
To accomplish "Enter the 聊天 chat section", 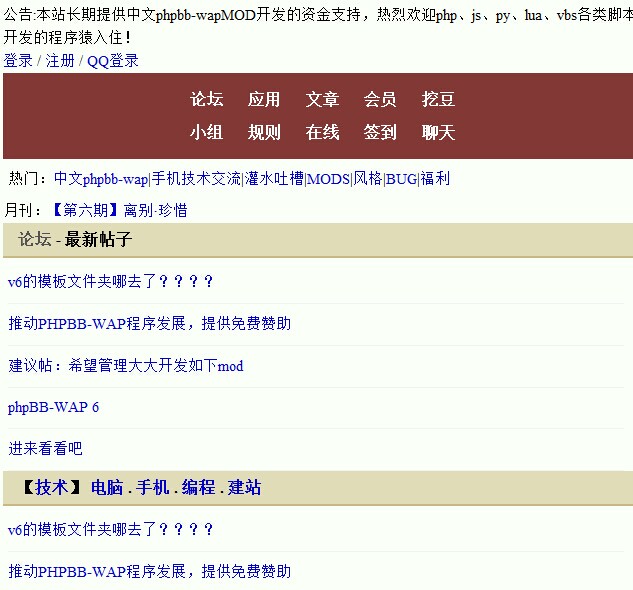I will tap(438, 132).
